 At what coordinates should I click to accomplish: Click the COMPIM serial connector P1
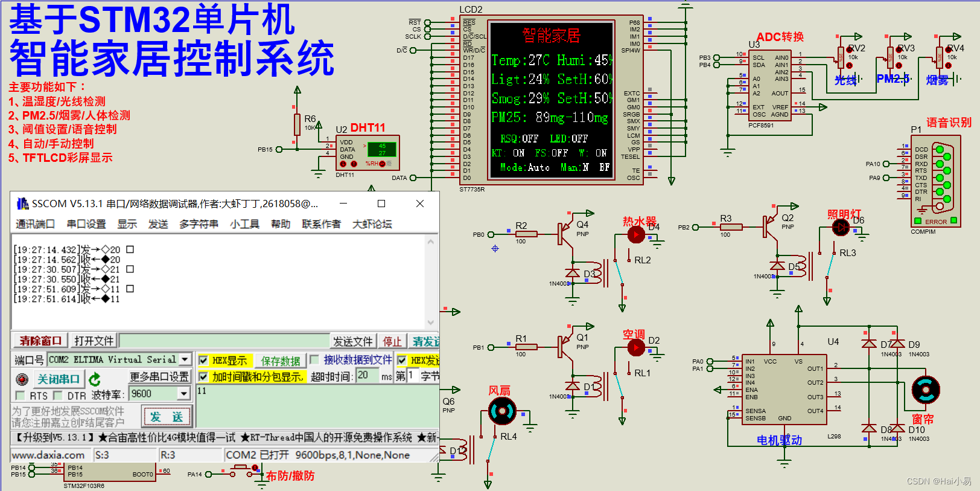pos(935,181)
